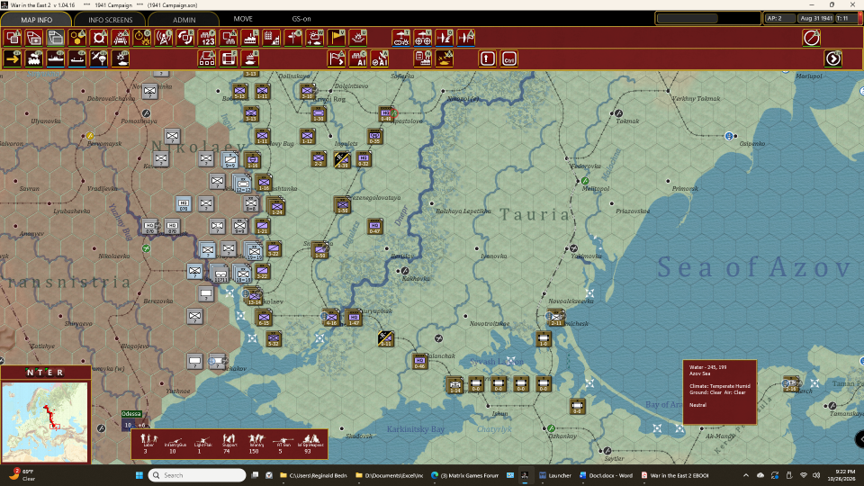The width and height of the screenshot is (864, 486).
Task: Click the bomber targets Y icon
Action: [x=423, y=38]
